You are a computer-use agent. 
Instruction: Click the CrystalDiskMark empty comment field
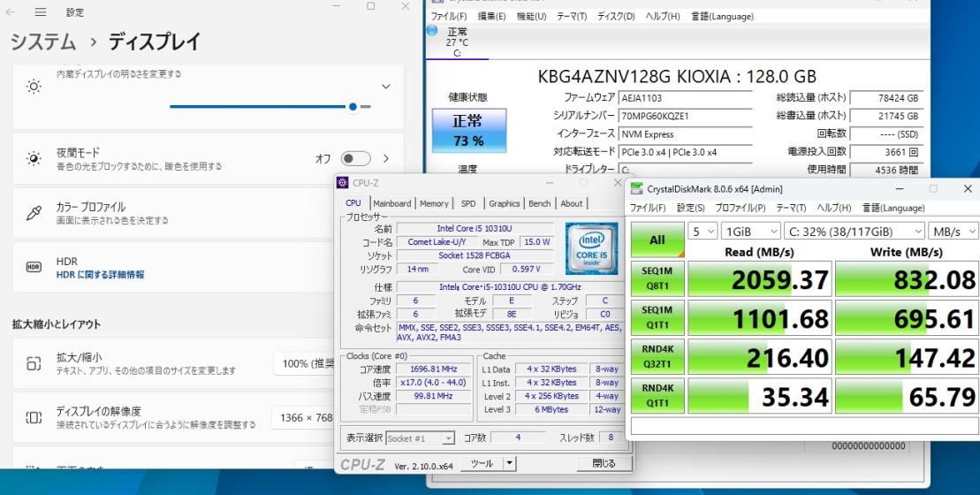pos(805,426)
